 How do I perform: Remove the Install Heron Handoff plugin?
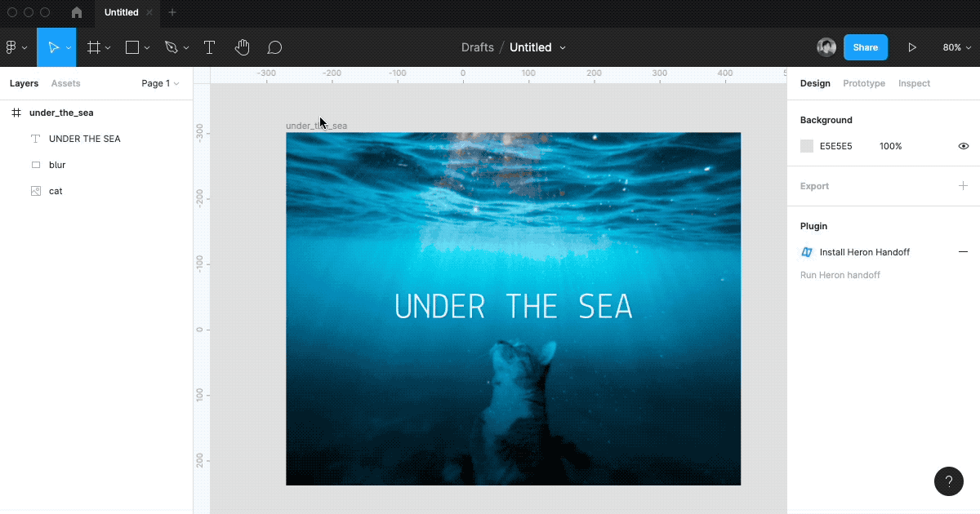click(x=963, y=252)
